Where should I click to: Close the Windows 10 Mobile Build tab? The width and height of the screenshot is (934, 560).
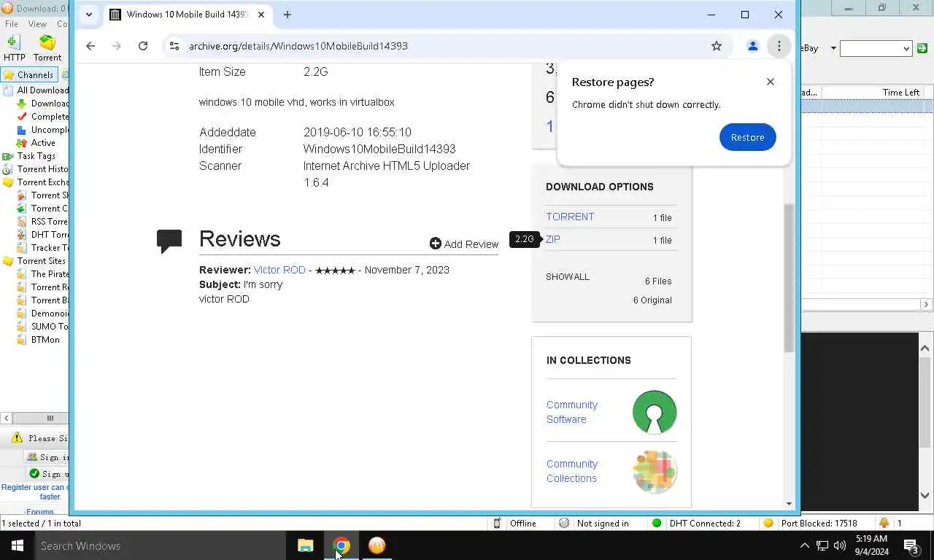[261, 15]
